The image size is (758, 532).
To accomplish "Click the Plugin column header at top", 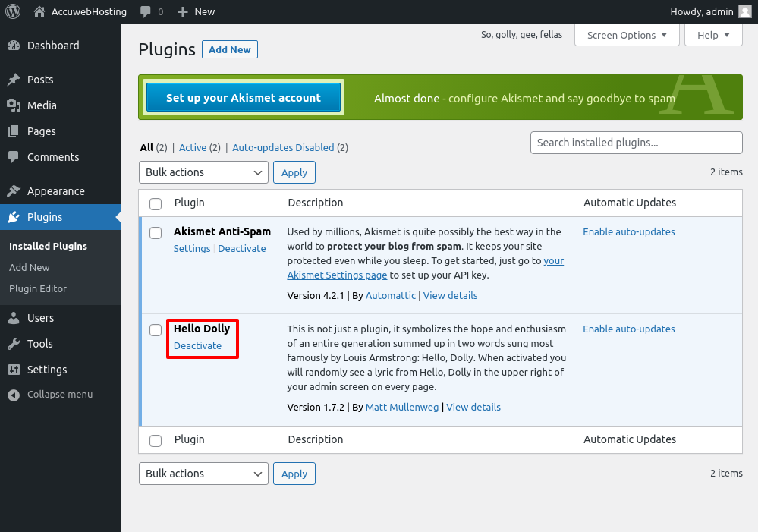I will tap(190, 203).
